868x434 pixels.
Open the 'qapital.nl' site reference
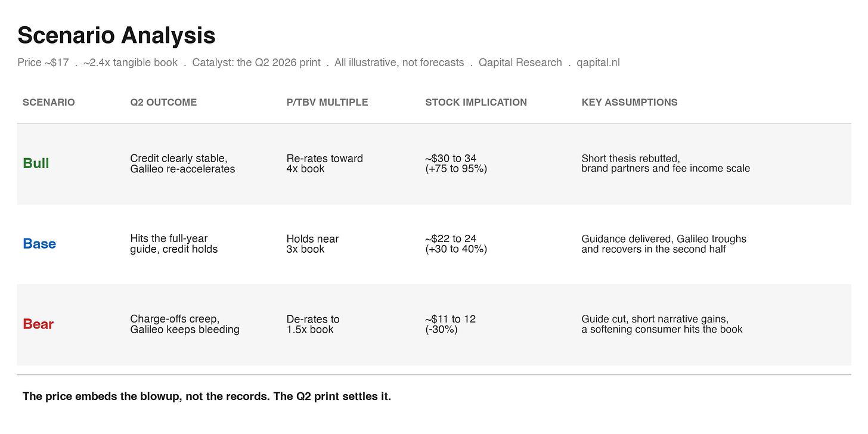tap(598, 63)
